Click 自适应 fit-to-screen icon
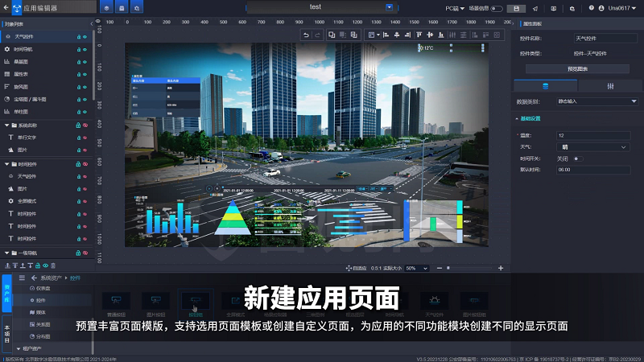 [x=349, y=268]
